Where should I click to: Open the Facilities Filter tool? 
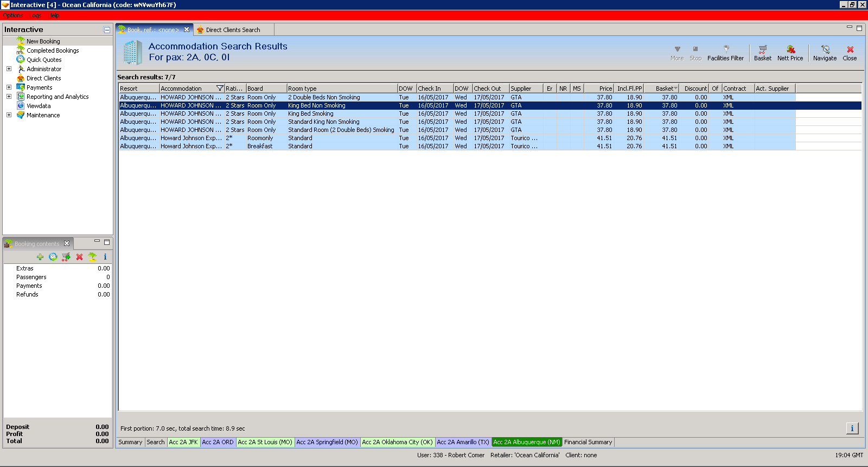pos(725,53)
